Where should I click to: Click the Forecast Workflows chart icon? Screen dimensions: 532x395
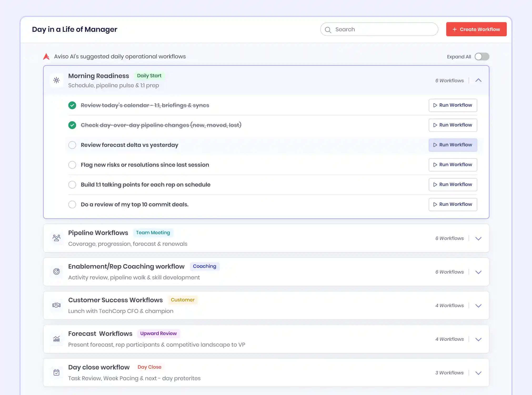[x=57, y=339]
